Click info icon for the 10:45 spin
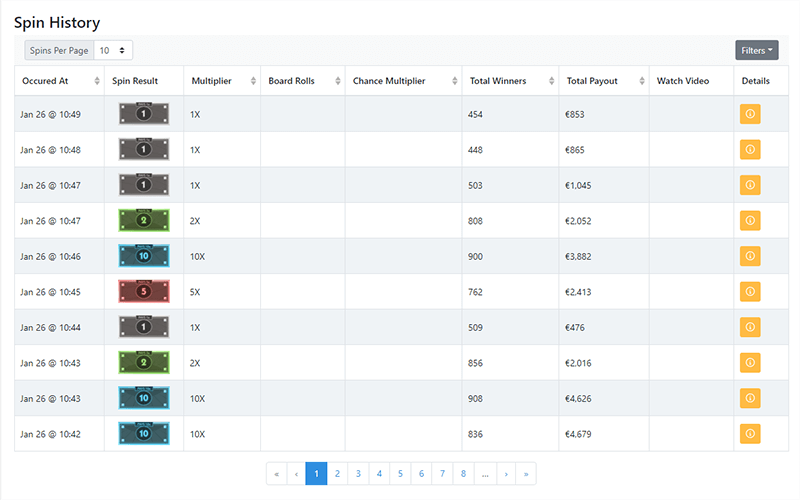This screenshot has height=500, width=800. pyautogui.click(x=750, y=292)
